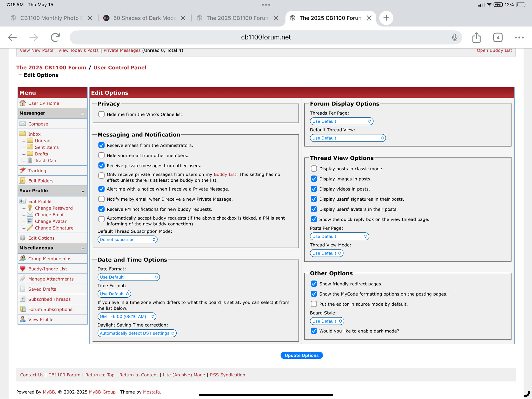Click the Edit Options gear icon
The image size is (532, 399).
[23, 238]
